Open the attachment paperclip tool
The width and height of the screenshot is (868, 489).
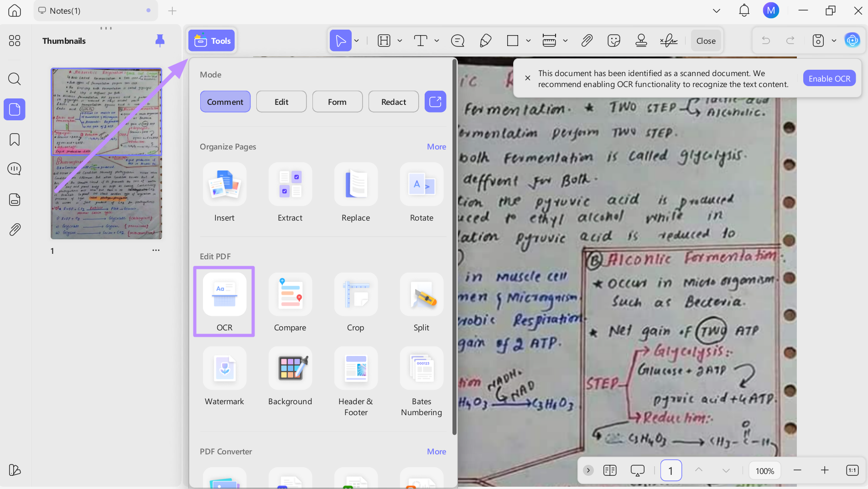tap(587, 41)
